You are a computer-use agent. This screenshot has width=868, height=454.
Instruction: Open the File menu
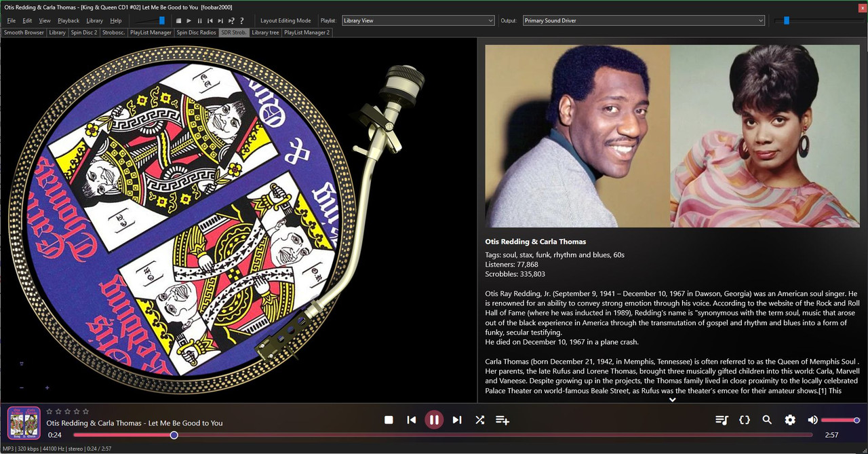point(12,20)
